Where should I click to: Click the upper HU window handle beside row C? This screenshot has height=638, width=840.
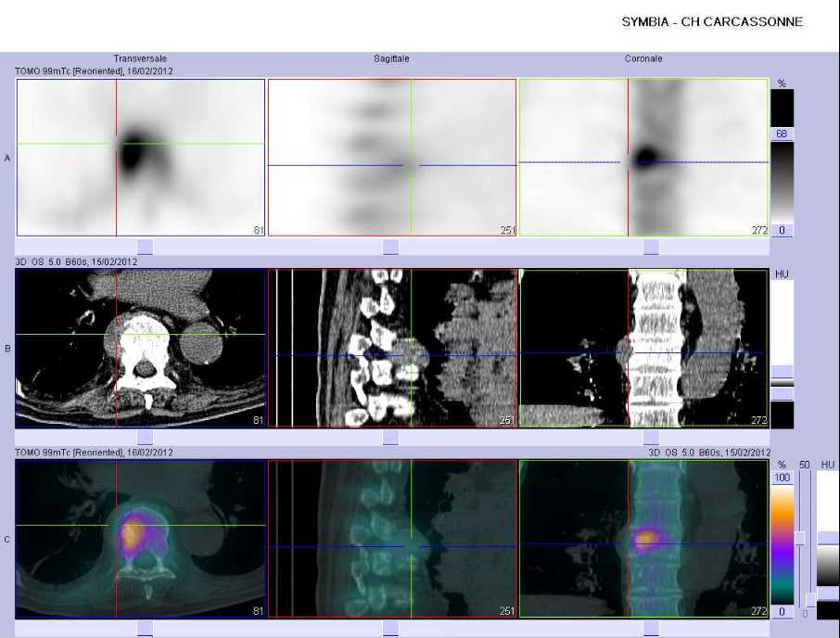click(x=828, y=539)
